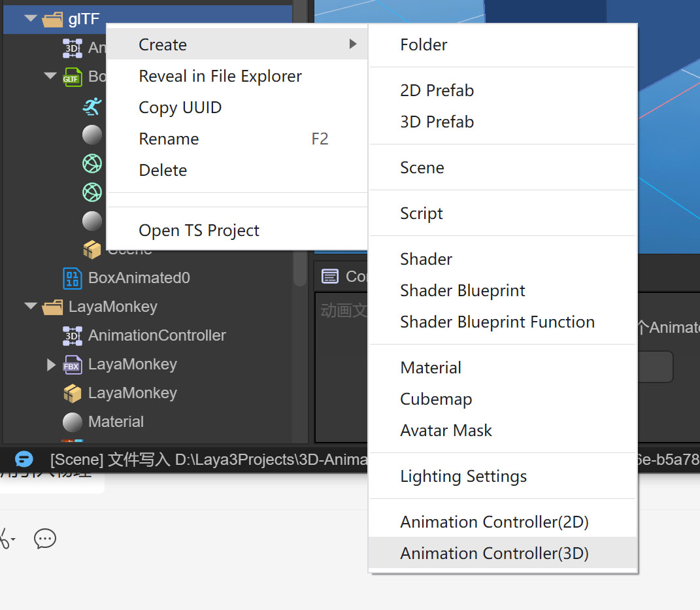The width and height of the screenshot is (700, 610).
Task: Click the chat bubble icon in status bar
Action: (x=24, y=459)
